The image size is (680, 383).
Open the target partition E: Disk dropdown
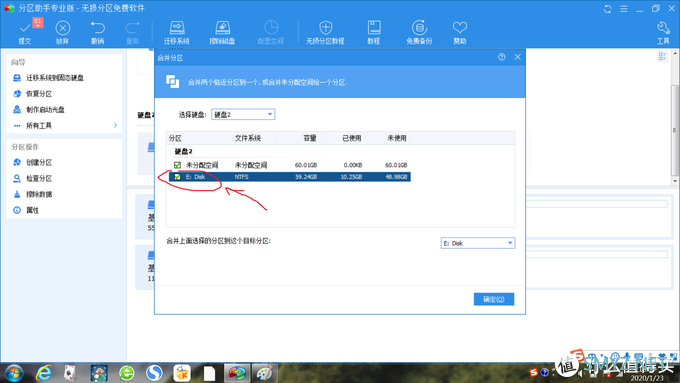tap(478, 243)
